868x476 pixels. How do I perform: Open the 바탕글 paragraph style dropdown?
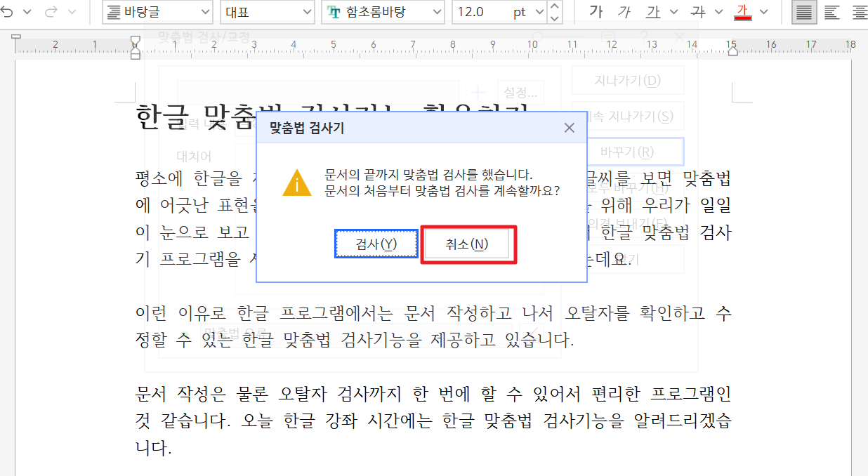[x=157, y=12]
